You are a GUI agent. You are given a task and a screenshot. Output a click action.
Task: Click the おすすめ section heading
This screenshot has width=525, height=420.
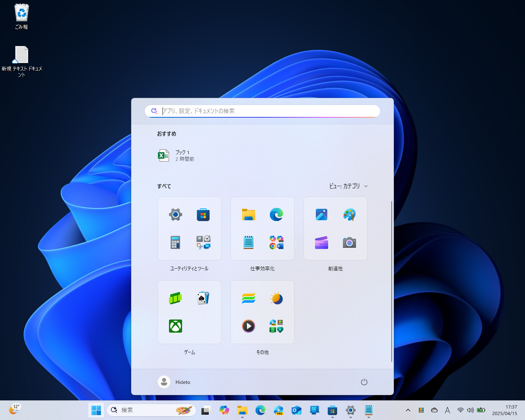[x=167, y=134]
